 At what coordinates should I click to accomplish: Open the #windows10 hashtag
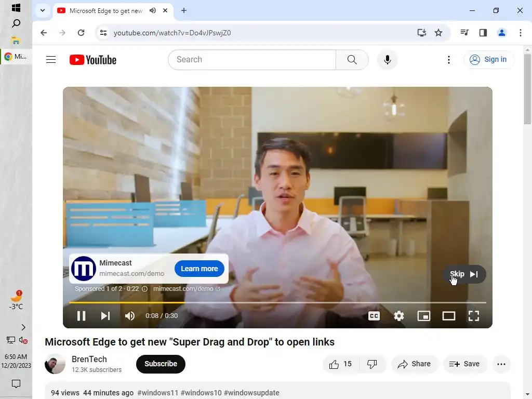[x=201, y=393]
